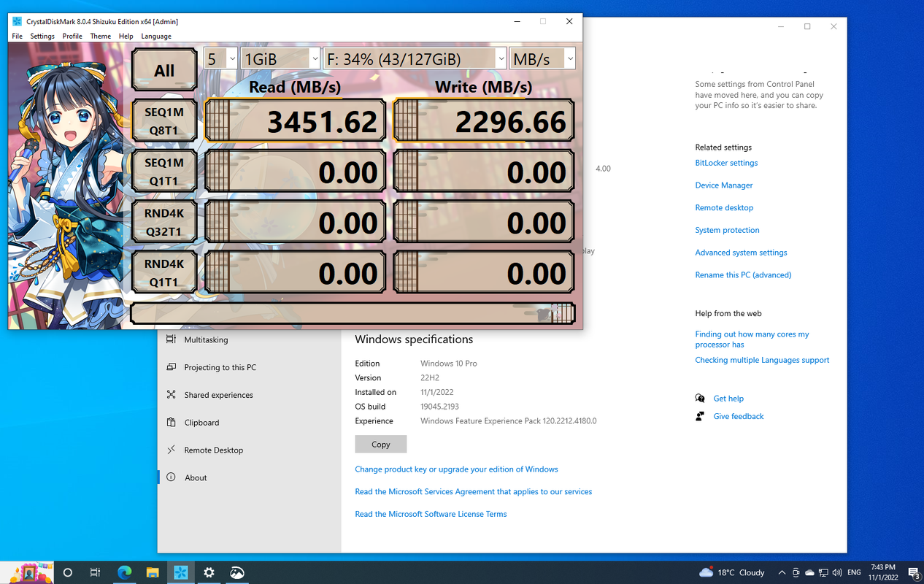Screen dimensions: 924x584
Task: Start the RND4K Q32T1 test
Action: (x=164, y=223)
